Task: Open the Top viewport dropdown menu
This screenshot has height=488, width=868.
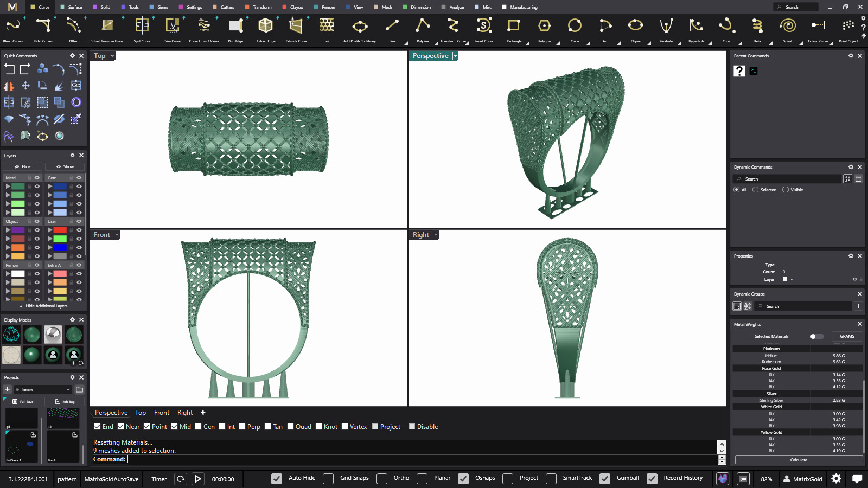Action: click(x=112, y=56)
